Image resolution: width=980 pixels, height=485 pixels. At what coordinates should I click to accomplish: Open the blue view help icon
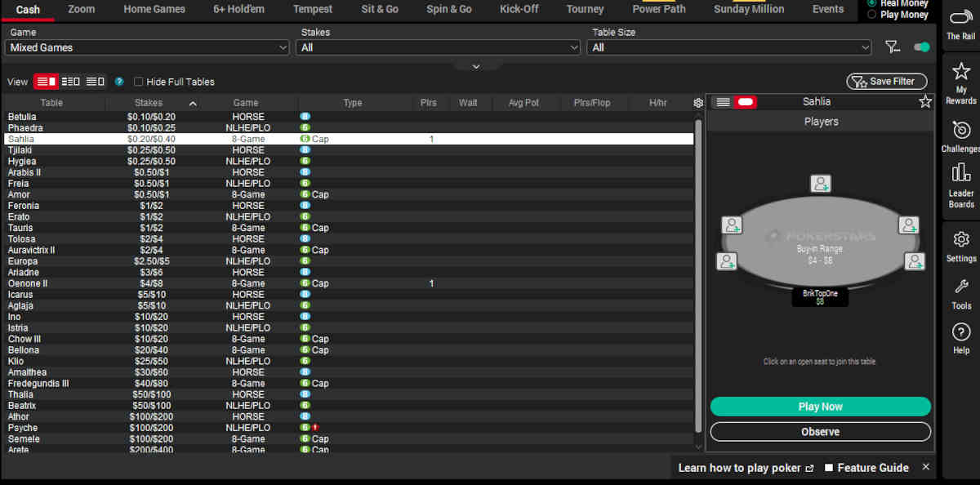[x=119, y=82]
